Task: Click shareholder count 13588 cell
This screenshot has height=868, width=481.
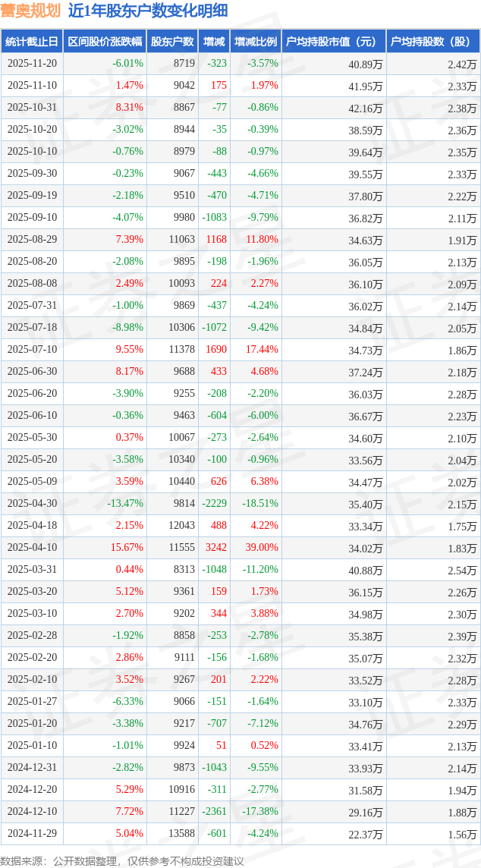Action: tap(184, 834)
